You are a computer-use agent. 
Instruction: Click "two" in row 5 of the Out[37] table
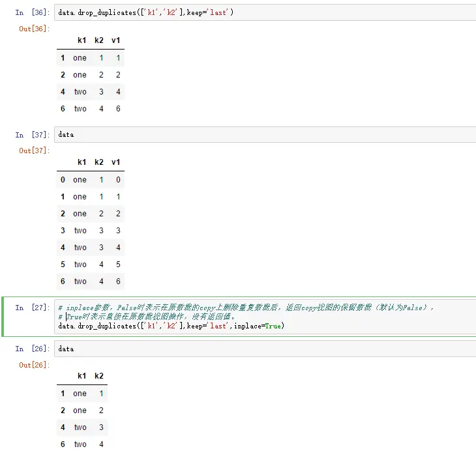tap(80, 265)
